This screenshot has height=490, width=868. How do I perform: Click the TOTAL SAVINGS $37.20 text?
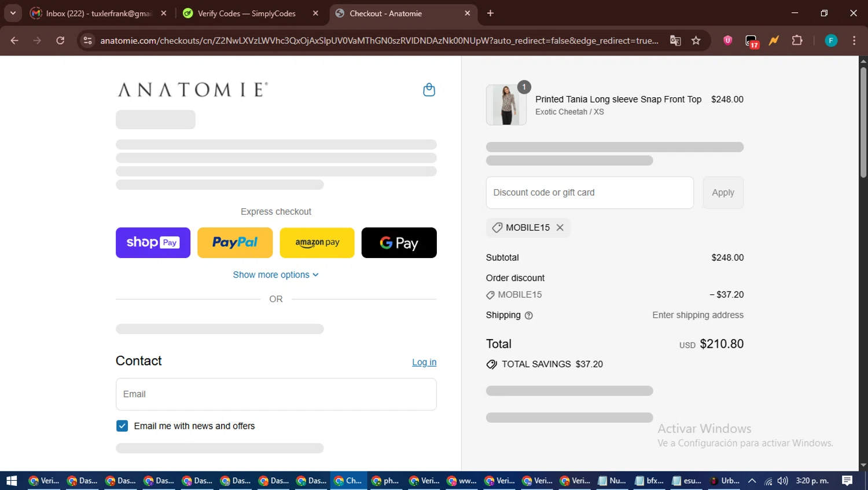coord(552,364)
